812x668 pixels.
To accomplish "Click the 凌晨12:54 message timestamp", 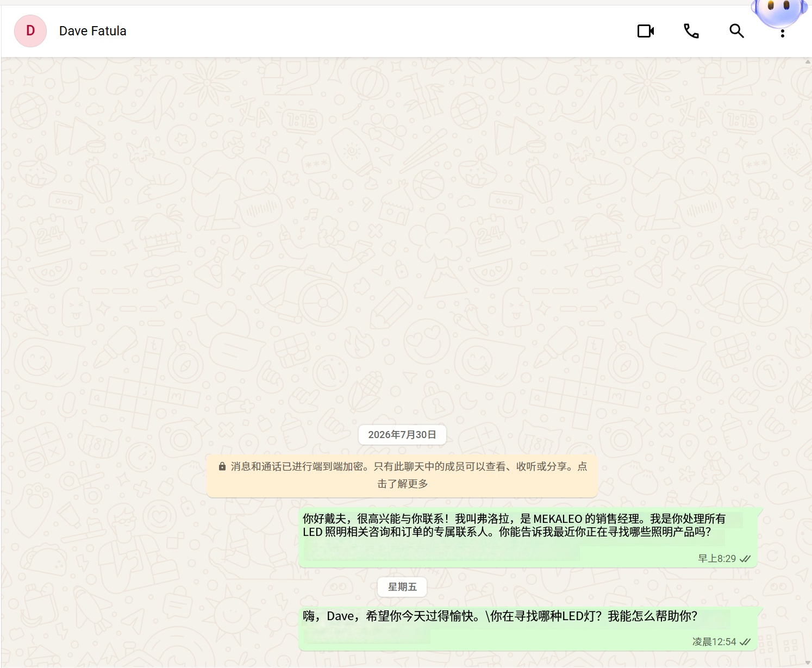I will point(714,642).
